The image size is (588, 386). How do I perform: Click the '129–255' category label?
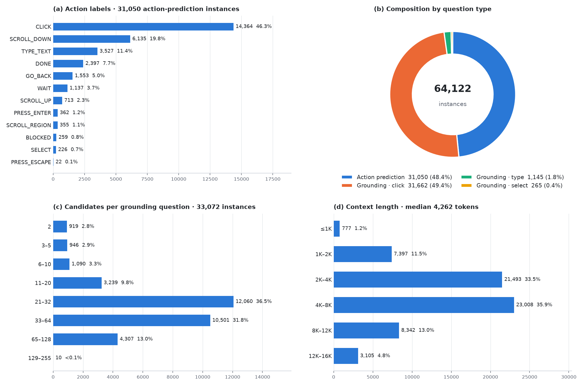(x=39, y=358)
